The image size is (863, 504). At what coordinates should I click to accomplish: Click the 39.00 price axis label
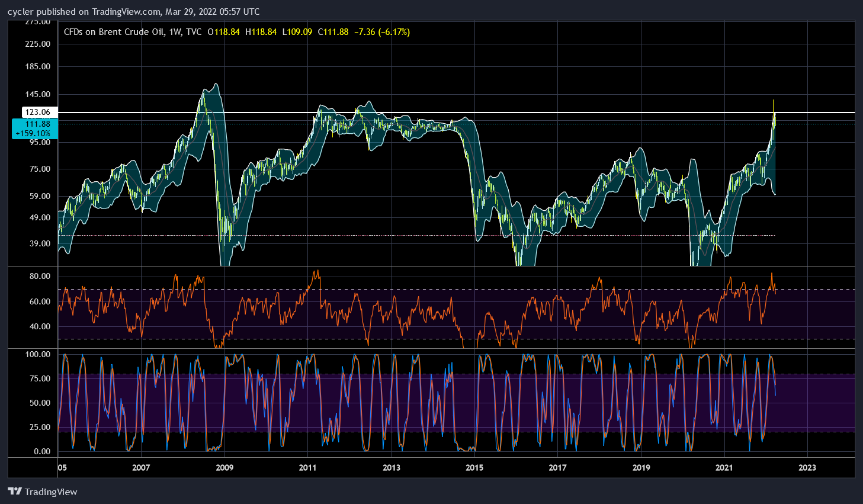[x=40, y=243]
